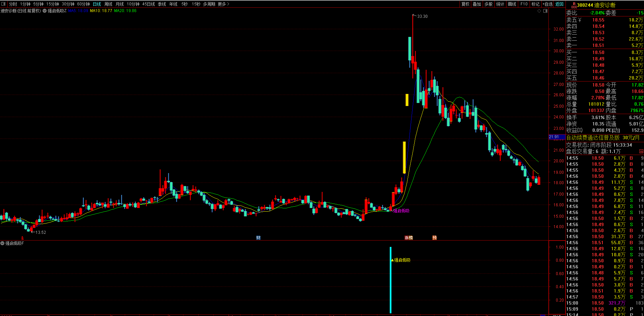Click the 买一 18.50 order row
This screenshot has width=644, height=316.
tap(605, 52)
